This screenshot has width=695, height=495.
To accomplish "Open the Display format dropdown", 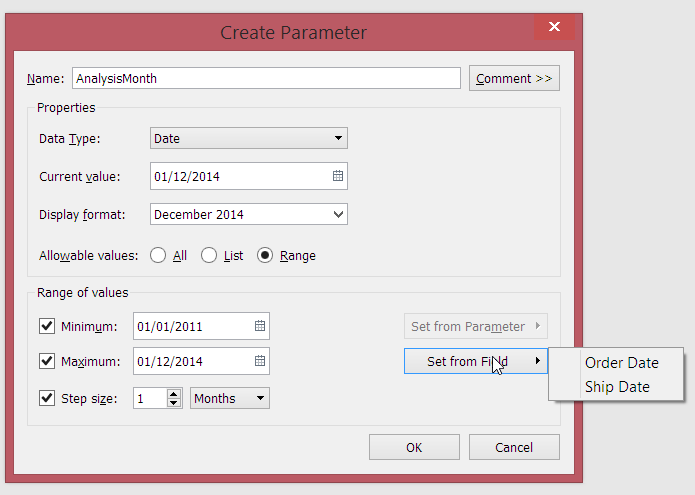I will coord(248,214).
